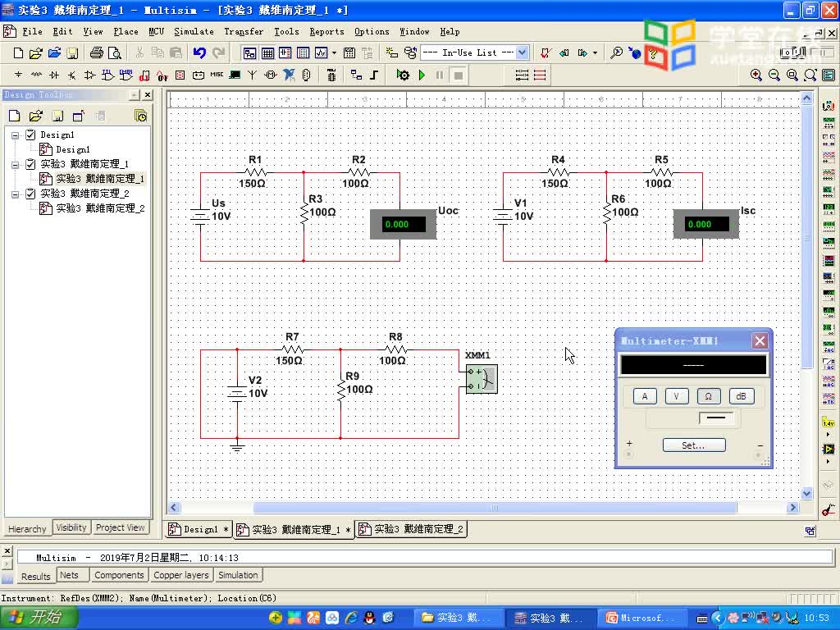Click the Windows 开始 Start button
The image size is (840, 630).
coord(38,618)
